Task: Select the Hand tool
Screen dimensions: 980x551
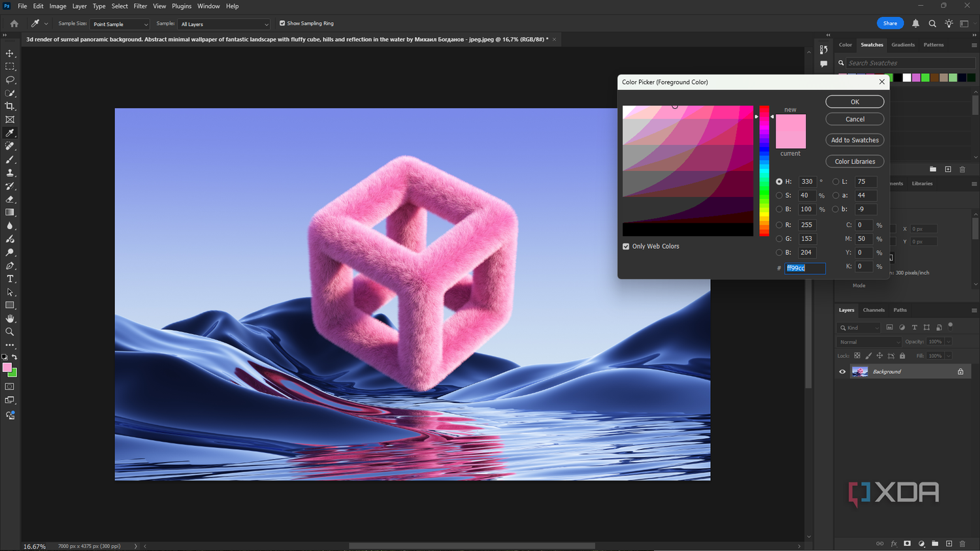Action: [x=10, y=319]
